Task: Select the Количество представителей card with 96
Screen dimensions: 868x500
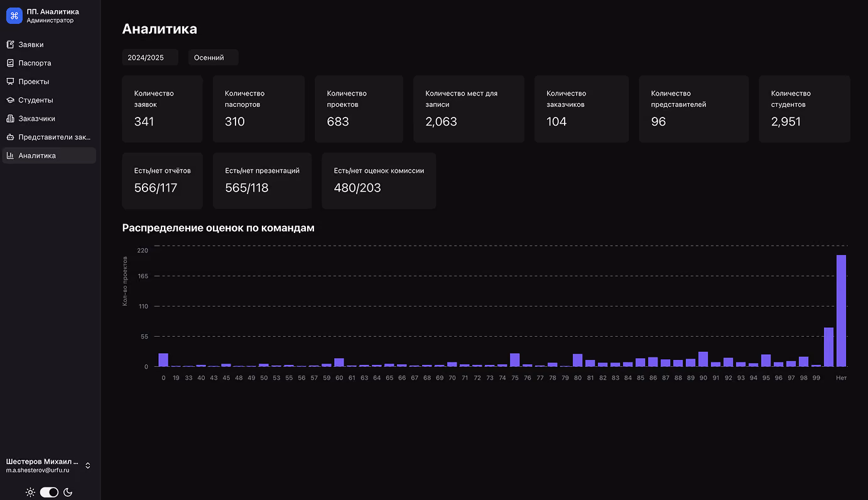Action: (x=694, y=109)
